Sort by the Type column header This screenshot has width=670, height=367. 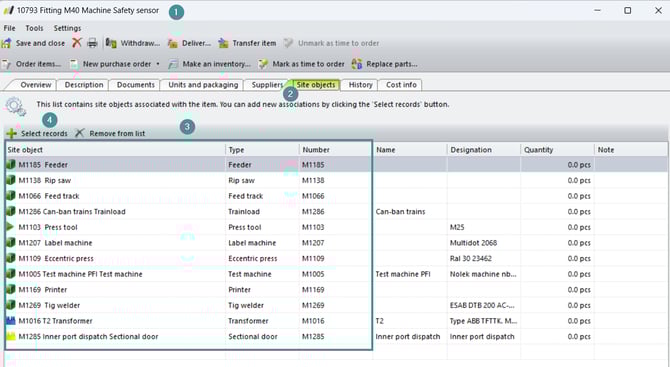(x=262, y=150)
